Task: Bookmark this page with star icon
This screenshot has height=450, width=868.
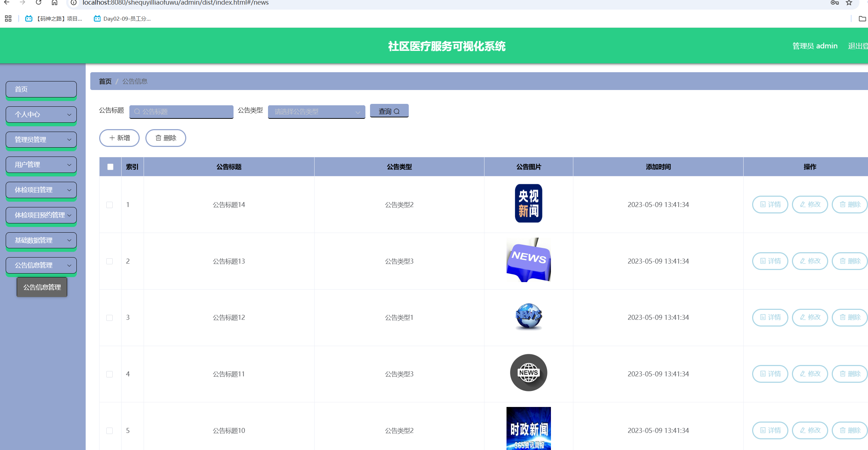Action: (849, 2)
